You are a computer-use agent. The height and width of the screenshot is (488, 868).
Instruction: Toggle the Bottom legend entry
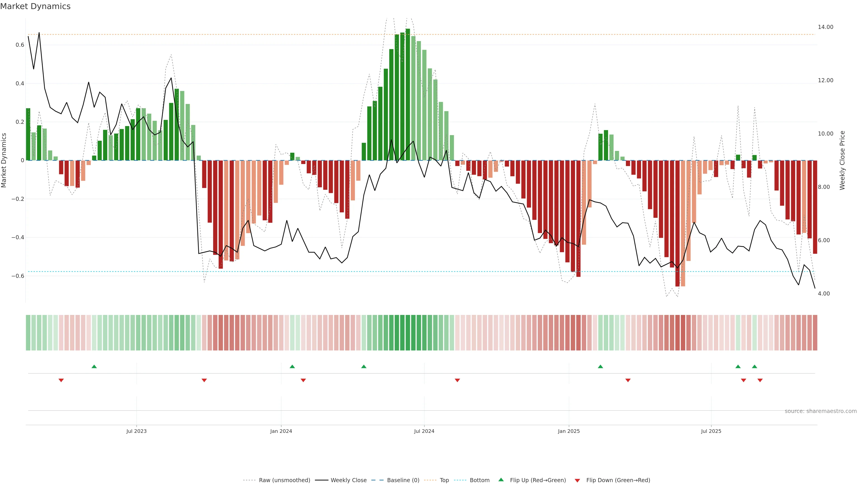pyautogui.click(x=479, y=480)
